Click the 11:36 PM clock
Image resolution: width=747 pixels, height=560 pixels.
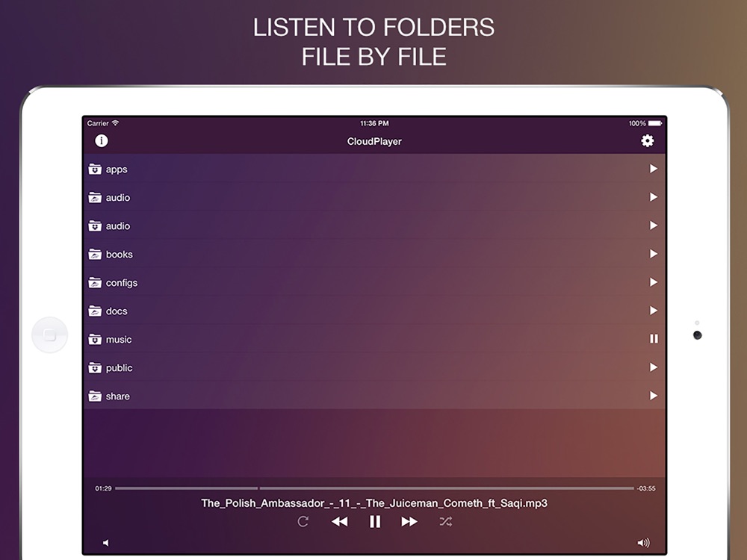tap(374, 123)
